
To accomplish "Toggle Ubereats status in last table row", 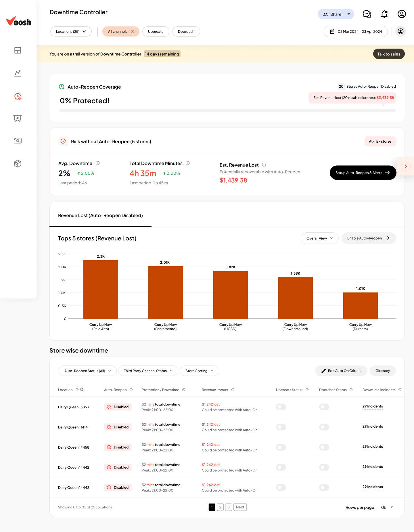I will pos(281,487).
